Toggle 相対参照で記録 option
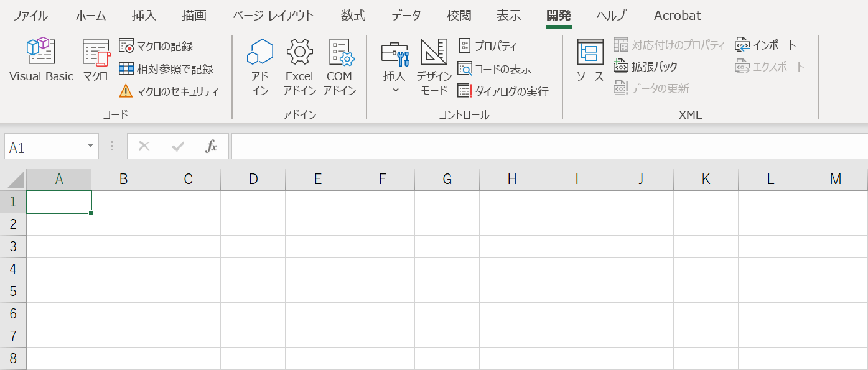Viewport: 868px width, 370px height. 166,68
